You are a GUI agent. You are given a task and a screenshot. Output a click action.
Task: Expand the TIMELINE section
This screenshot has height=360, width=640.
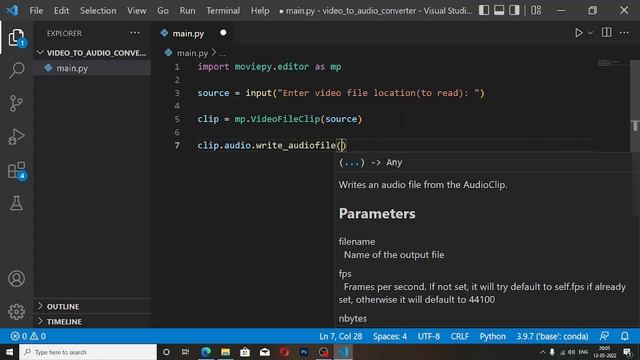coord(92,321)
